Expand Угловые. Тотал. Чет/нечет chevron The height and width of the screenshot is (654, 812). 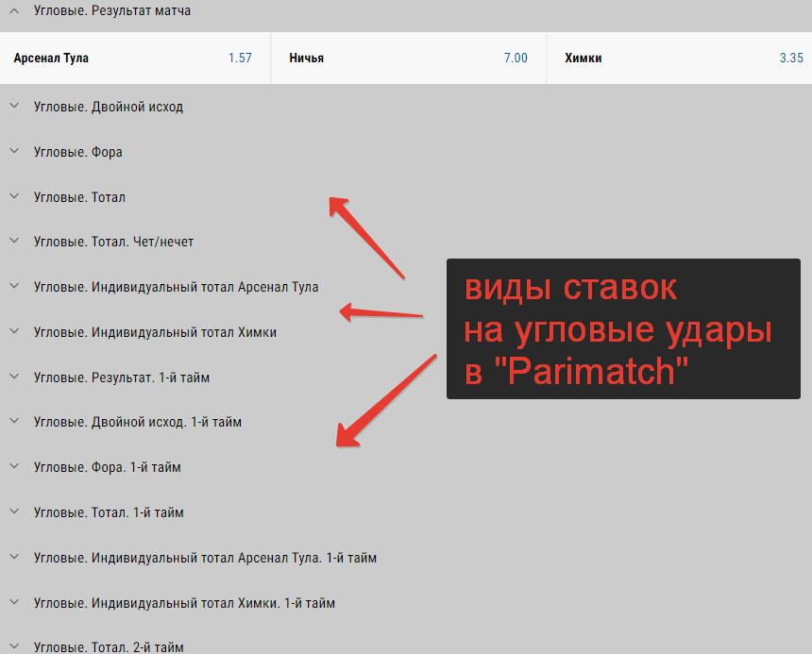point(14,241)
